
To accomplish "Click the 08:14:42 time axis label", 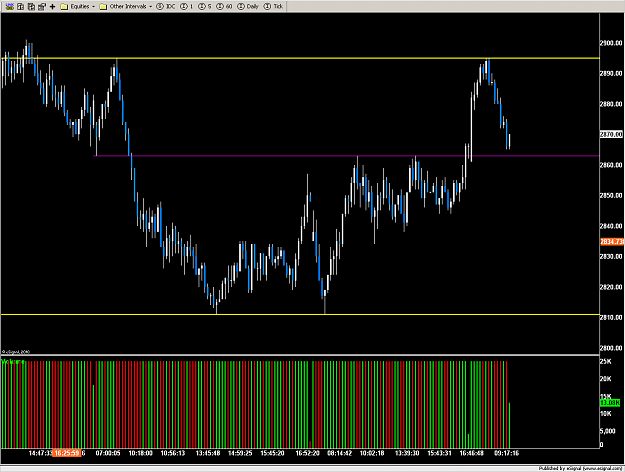I will [339, 453].
